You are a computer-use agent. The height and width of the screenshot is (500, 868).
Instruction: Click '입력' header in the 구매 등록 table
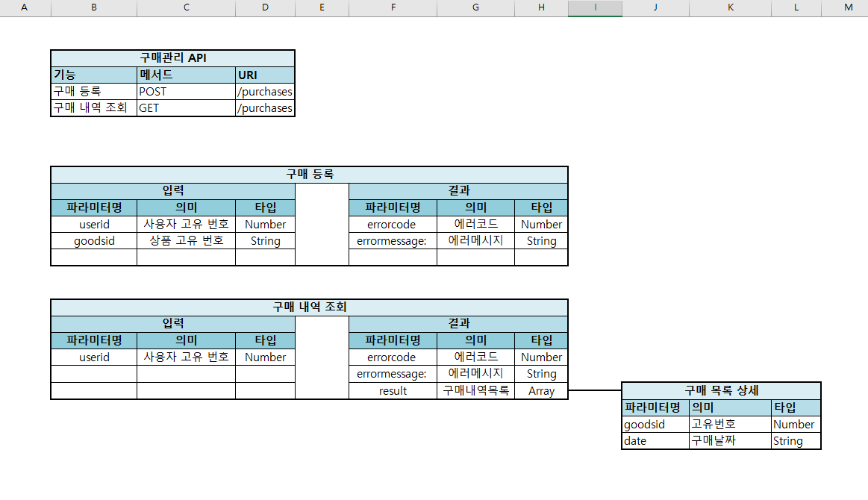click(x=172, y=191)
